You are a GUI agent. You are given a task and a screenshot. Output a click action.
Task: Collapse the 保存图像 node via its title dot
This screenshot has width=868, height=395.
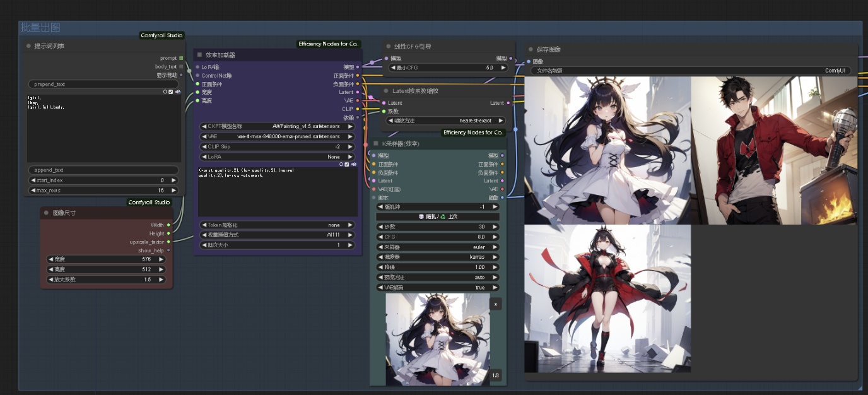531,49
